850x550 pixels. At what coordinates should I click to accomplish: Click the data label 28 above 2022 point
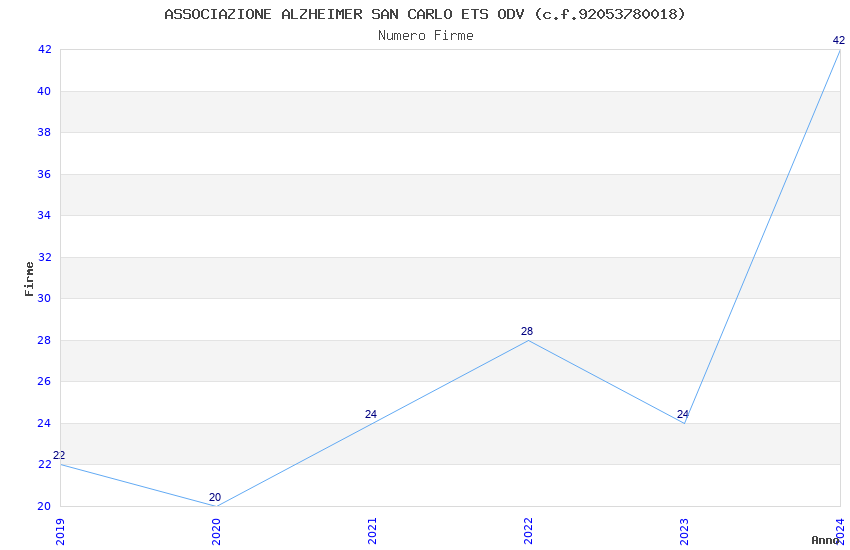(527, 331)
